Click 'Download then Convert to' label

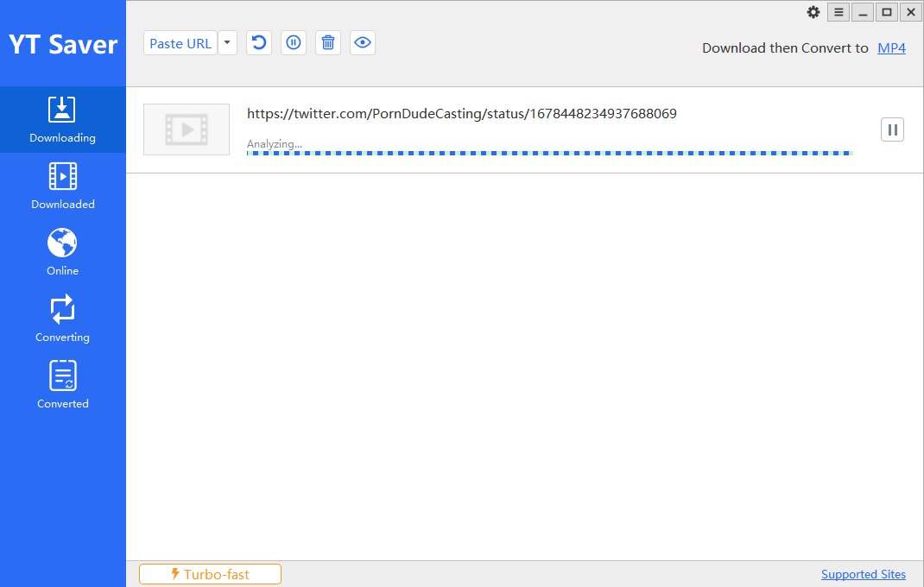tap(785, 48)
